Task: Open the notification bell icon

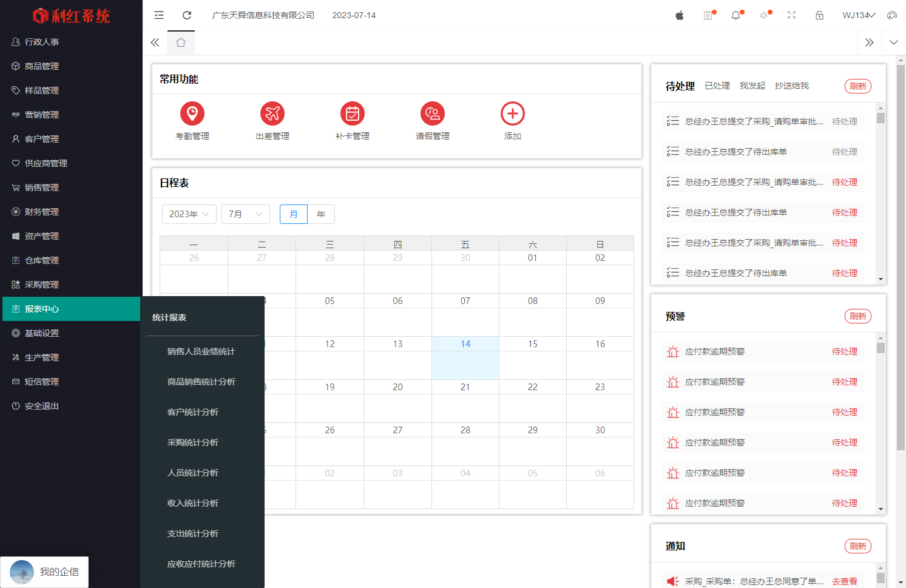Action: 736,15
